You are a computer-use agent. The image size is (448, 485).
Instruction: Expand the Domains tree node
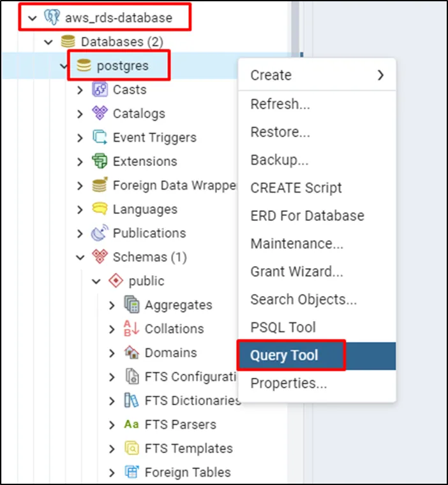coord(112,353)
